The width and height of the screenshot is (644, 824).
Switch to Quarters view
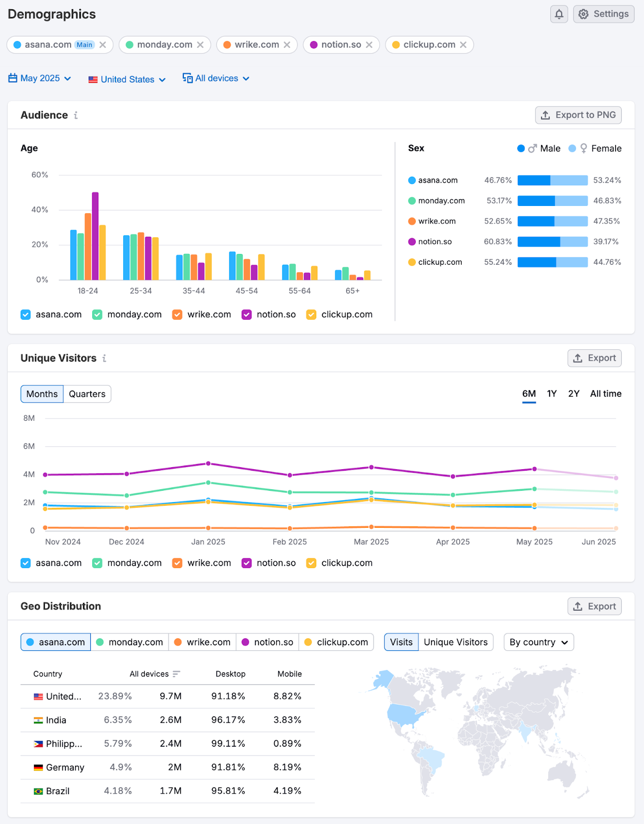pyautogui.click(x=87, y=394)
